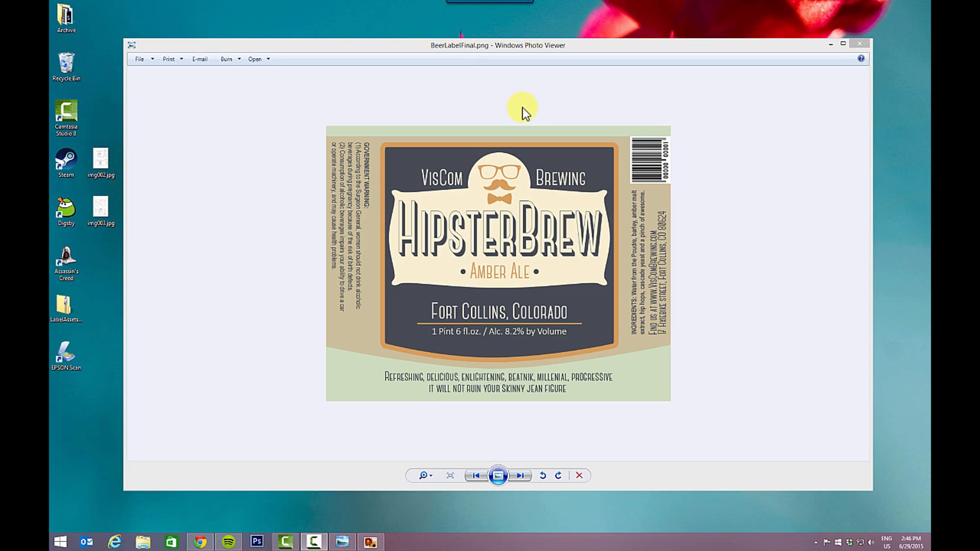The image size is (980, 551).
Task: Open the Photo Viewer help icon
Action: [x=861, y=58]
